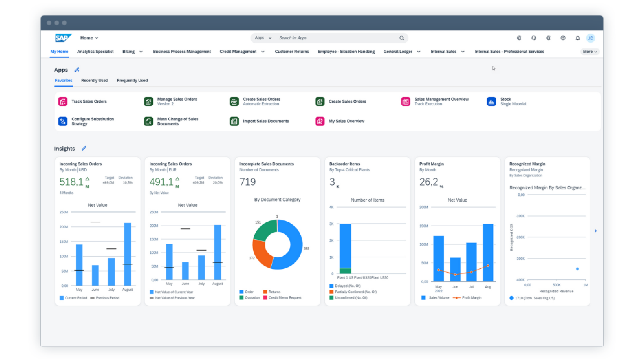Open the Stock Single Material app icon
This screenshot has height=362, width=644.
pos(491,101)
